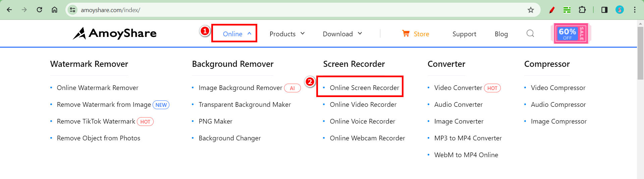Open Remove TikTok Watermark link

96,121
